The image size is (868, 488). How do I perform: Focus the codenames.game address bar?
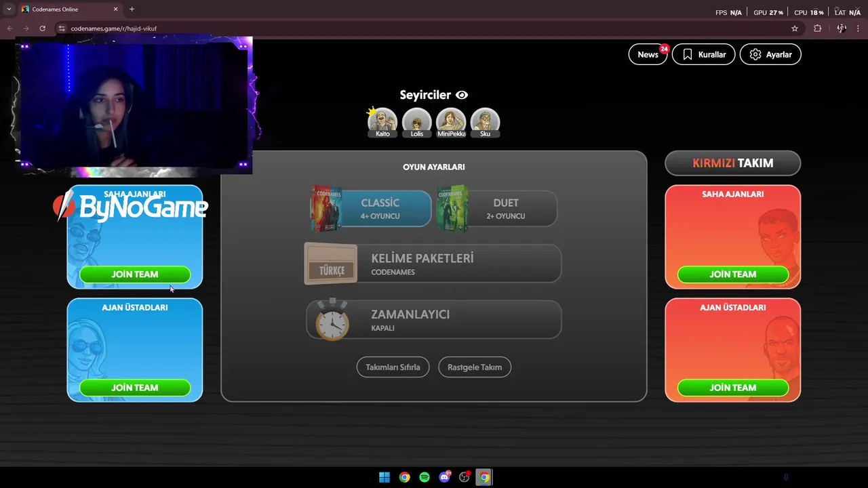click(427, 28)
